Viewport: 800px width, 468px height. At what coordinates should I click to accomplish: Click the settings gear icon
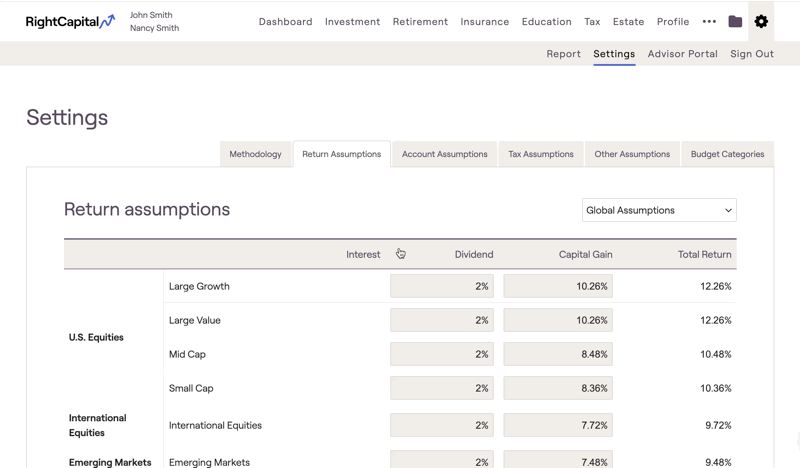(761, 21)
